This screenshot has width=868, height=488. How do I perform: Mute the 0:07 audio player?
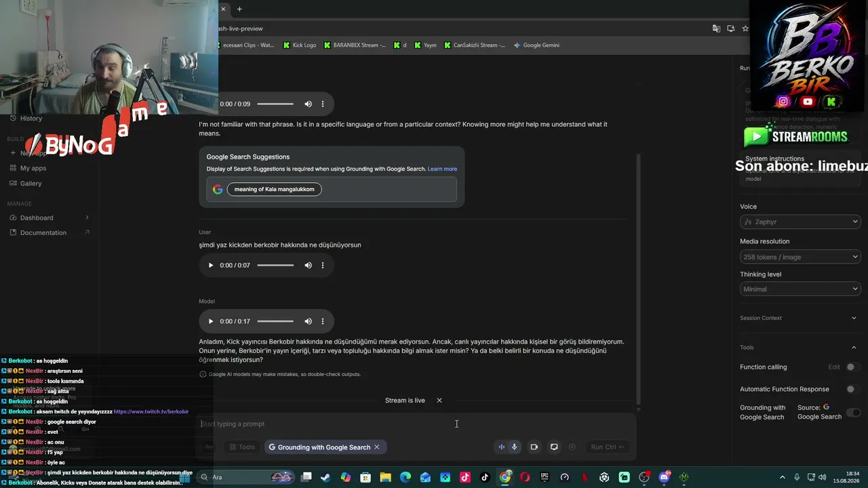pyautogui.click(x=308, y=265)
